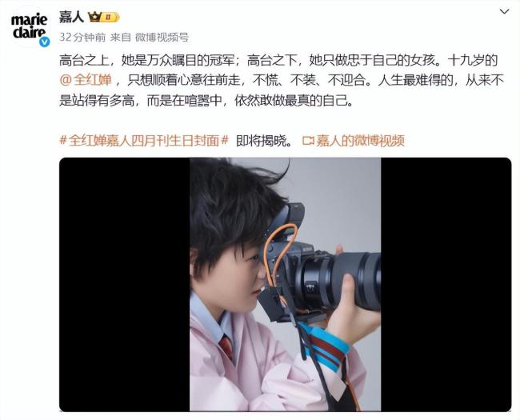Viewport: 520px width, 420px height.
Task: Click the crown membership badge icon
Action: pyautogui.click(x=94, y=17)
